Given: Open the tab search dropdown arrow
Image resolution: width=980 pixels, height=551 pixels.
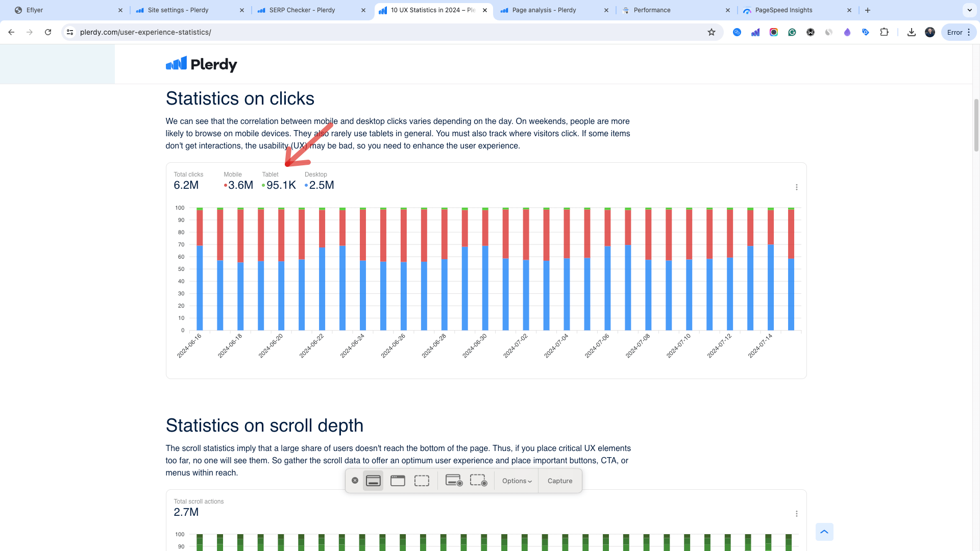Looking at the screenshot, I should (x=970, y=10).
